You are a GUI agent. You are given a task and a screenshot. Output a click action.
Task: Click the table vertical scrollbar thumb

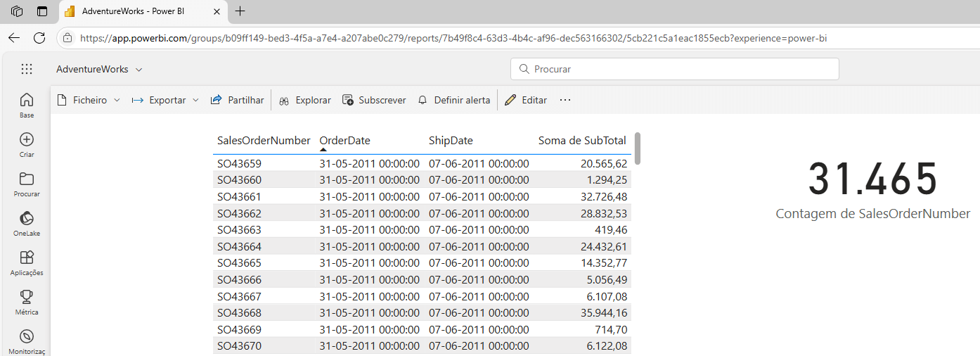tap(638, 148)
